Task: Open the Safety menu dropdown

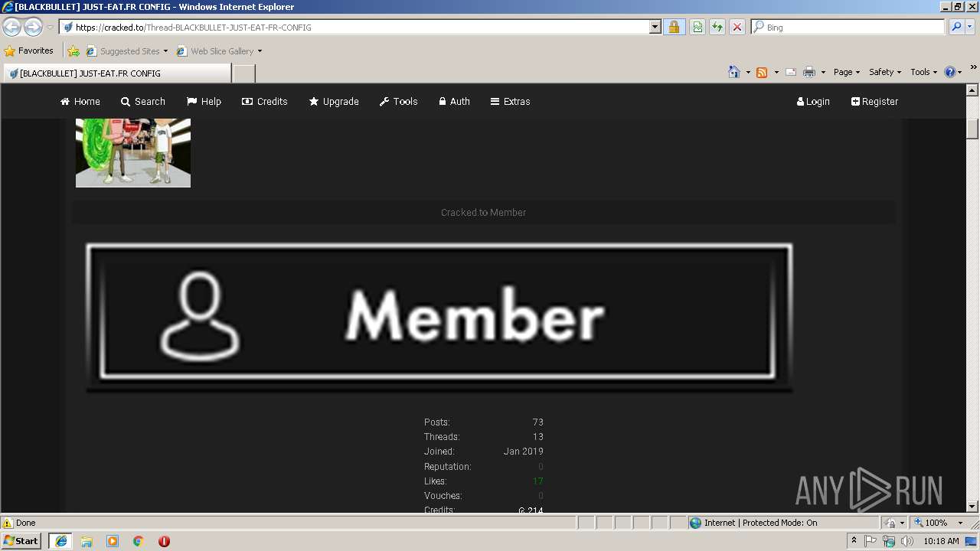Action: (885, 72)
